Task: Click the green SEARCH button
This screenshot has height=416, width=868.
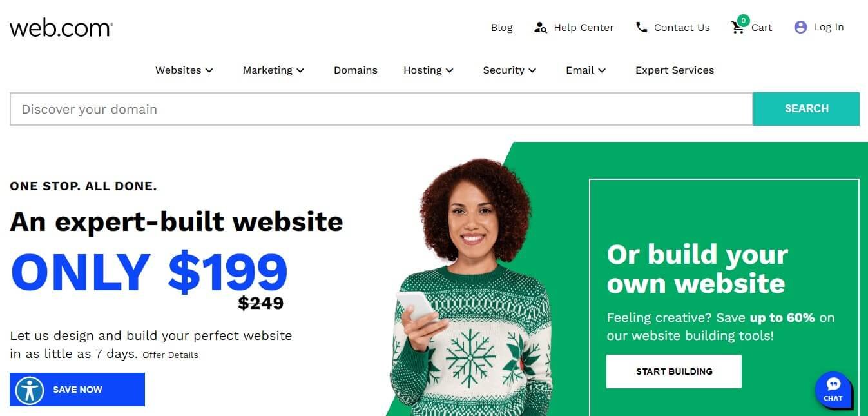Action: 806,109
